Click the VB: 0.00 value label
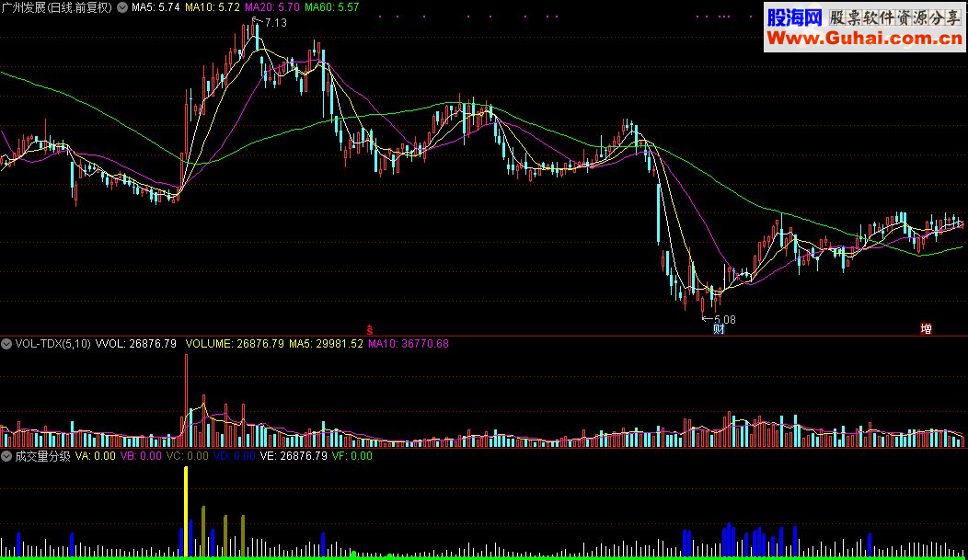968x560 pixels. coord(141,456)
